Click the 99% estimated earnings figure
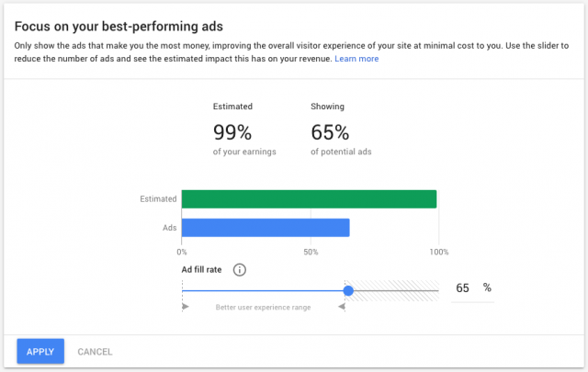The image size is (588, 372). point(233,133)
